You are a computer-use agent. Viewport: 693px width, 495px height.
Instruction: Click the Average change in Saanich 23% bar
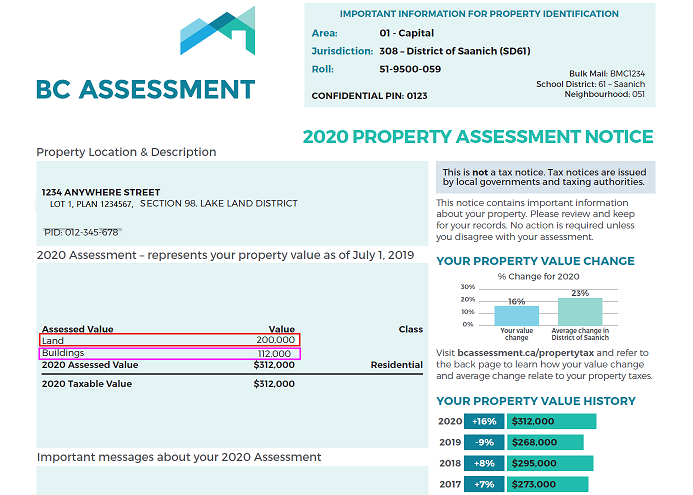(580, 312)
